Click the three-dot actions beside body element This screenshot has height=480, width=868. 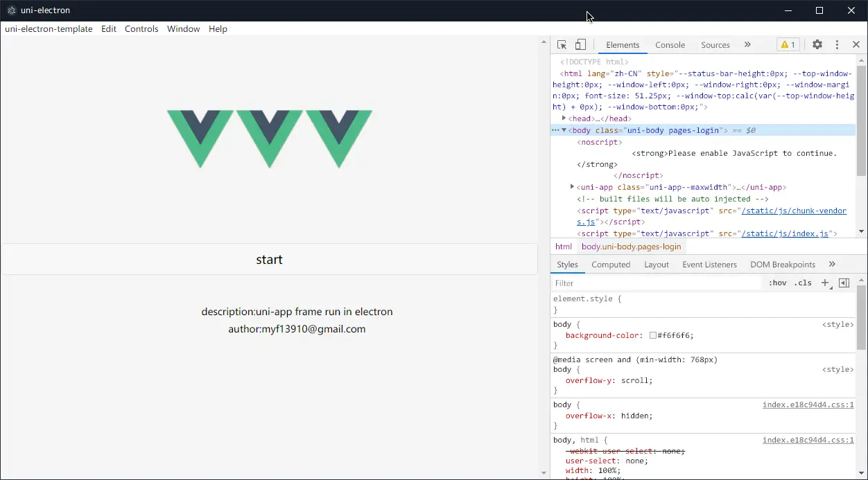555,130
